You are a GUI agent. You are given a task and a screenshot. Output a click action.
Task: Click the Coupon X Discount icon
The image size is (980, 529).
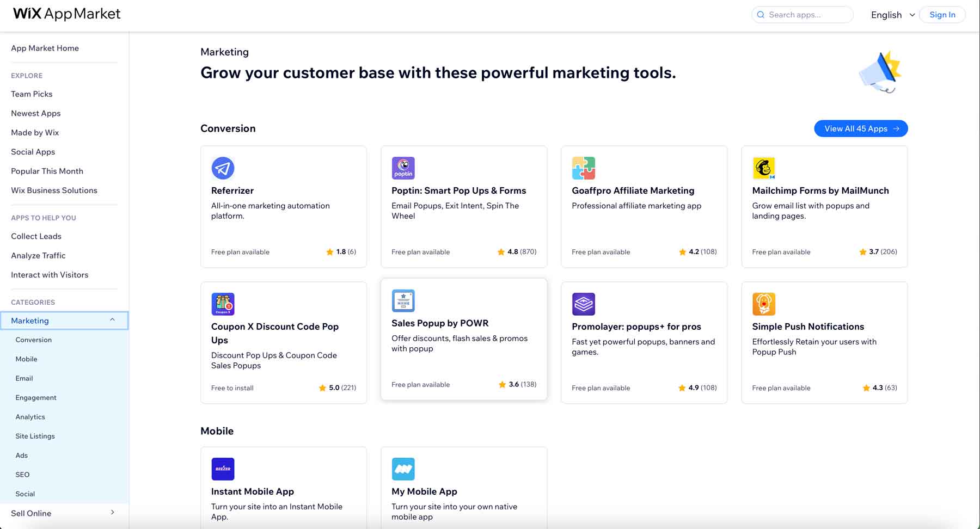pos(223,304)
